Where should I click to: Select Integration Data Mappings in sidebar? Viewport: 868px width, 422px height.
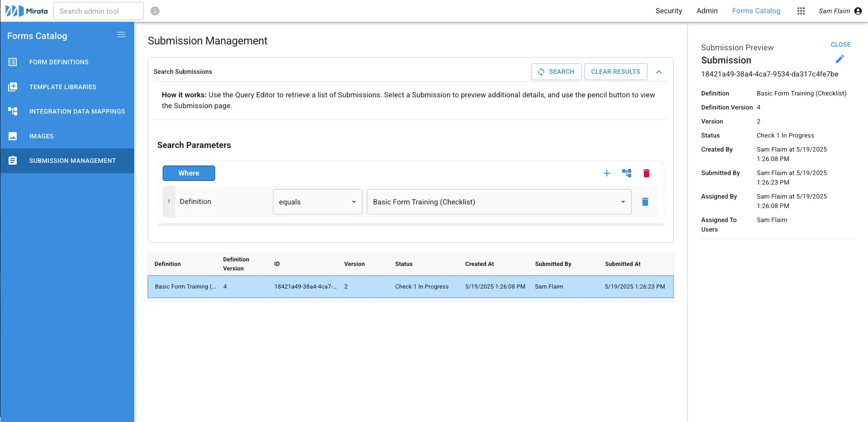click(77, 111)
